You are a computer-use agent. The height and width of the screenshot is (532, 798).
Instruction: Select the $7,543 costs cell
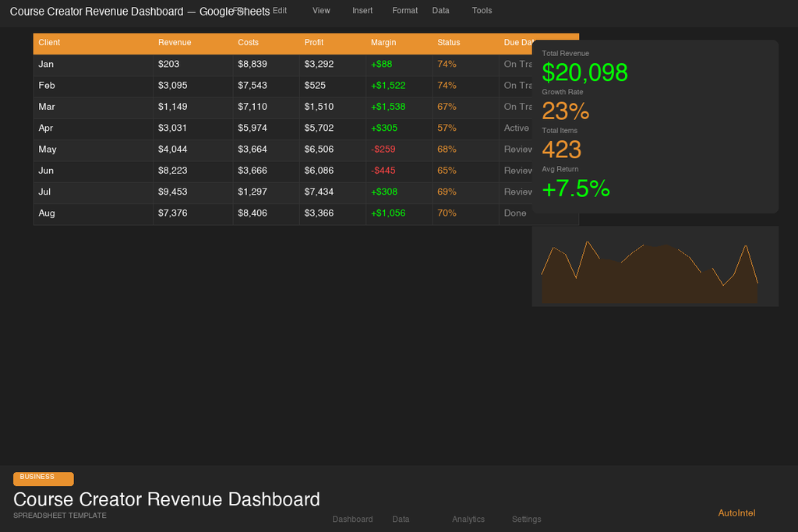267,86
